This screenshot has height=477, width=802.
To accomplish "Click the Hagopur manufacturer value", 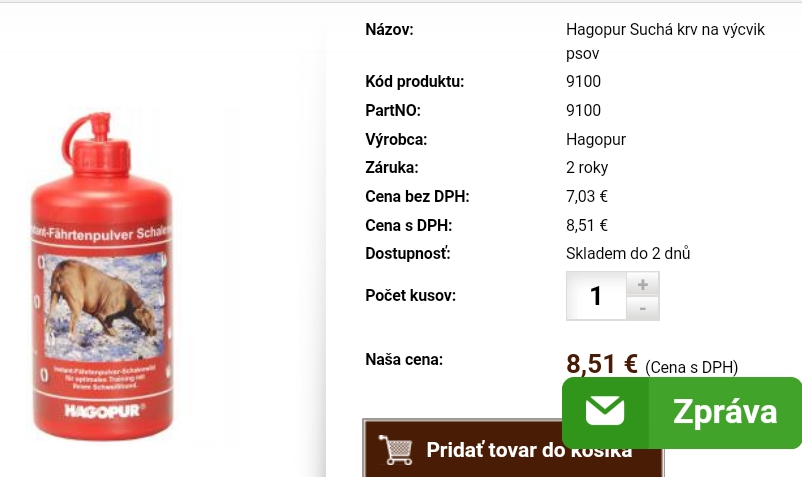I will (x=596, y=140).
